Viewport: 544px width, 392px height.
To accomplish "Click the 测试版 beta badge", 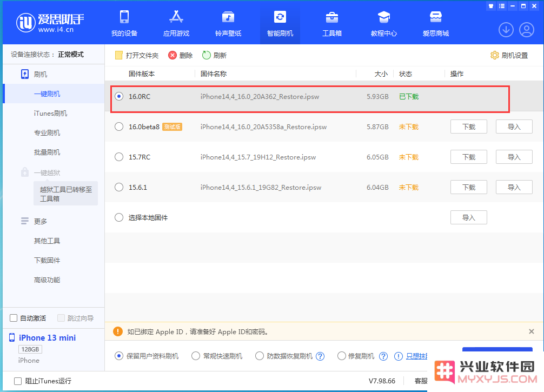I will point(172,127).
